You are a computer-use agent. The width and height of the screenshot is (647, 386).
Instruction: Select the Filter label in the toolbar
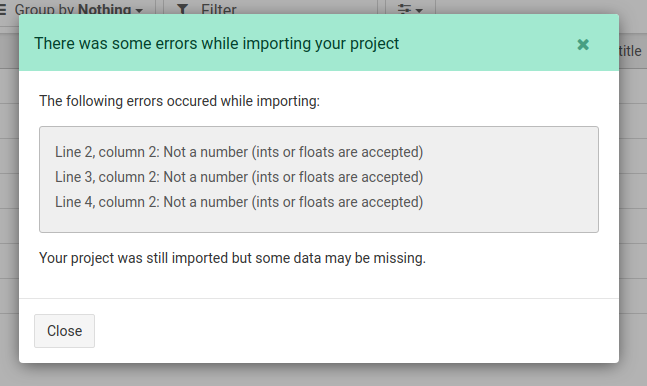coord(219,8)
